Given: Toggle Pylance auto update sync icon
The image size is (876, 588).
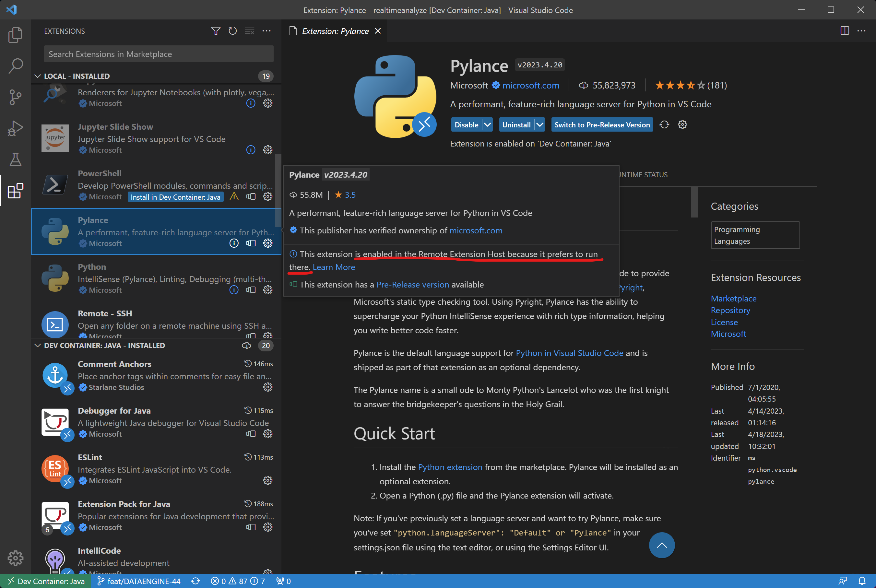Looking at the screenshot, I should coord(664,125).
